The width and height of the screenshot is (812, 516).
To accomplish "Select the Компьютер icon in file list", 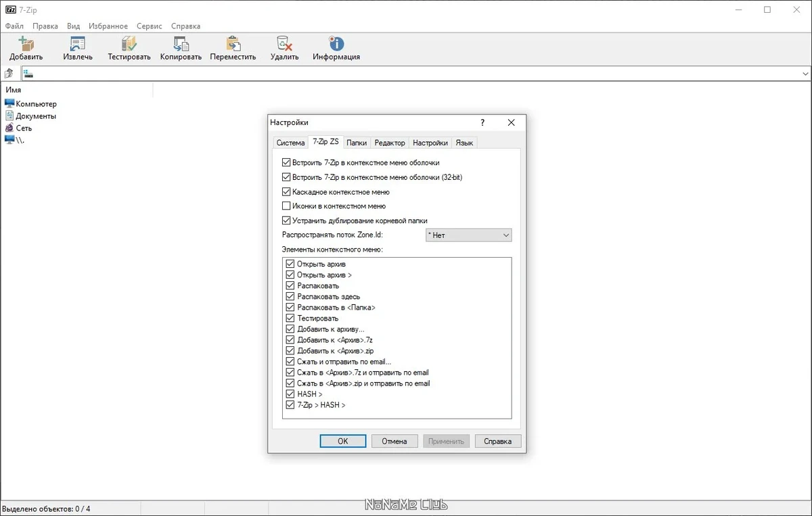I will (9, 103).
